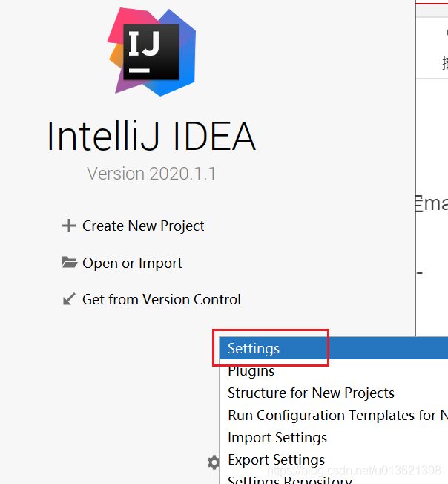Click the Version 2020.1.1 label
Image resolution: width=448 pixels, height=484 pixels.
pyautogui.click(x=151, y=174)
